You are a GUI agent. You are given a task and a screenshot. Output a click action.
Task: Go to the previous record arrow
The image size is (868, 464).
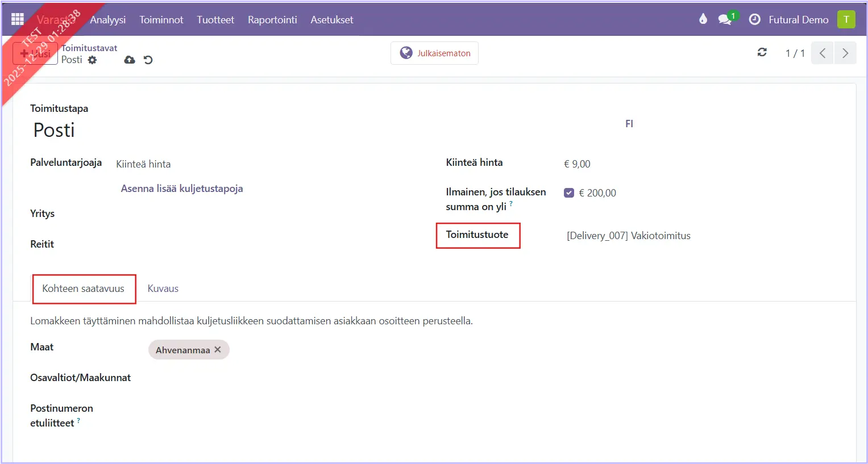click(823, 53)
